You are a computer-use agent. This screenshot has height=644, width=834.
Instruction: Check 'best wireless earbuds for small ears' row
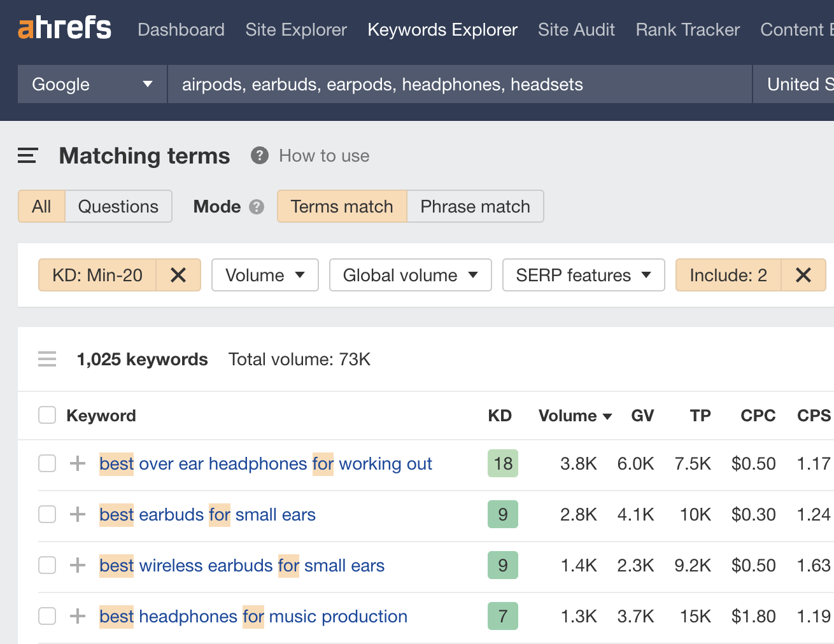tap(47, 565)
